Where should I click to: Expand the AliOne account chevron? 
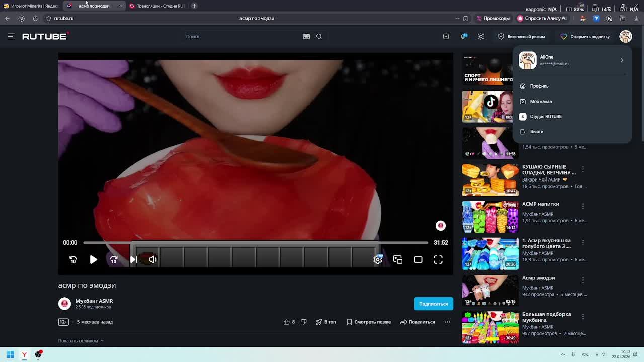click(622, 60)
